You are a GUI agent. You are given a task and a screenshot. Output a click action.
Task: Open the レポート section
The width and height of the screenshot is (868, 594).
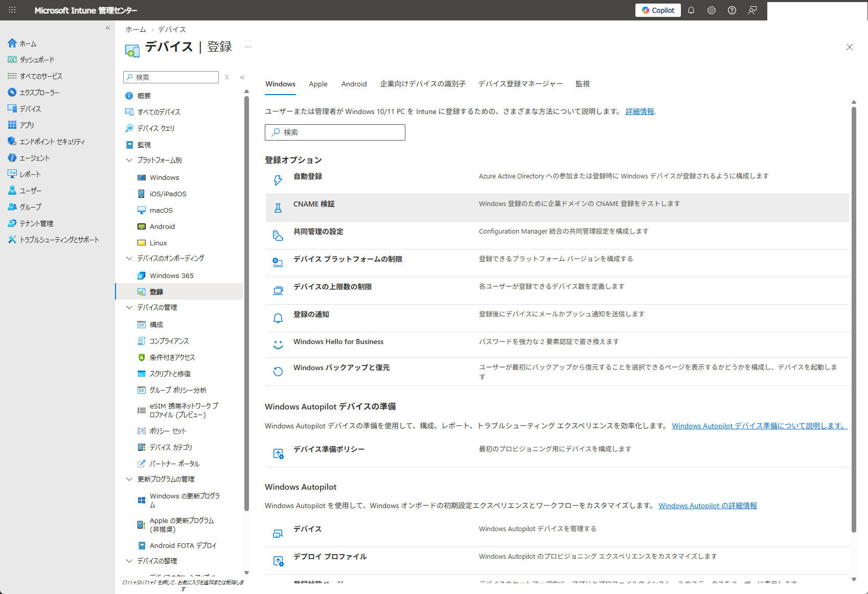coord(29,174)
